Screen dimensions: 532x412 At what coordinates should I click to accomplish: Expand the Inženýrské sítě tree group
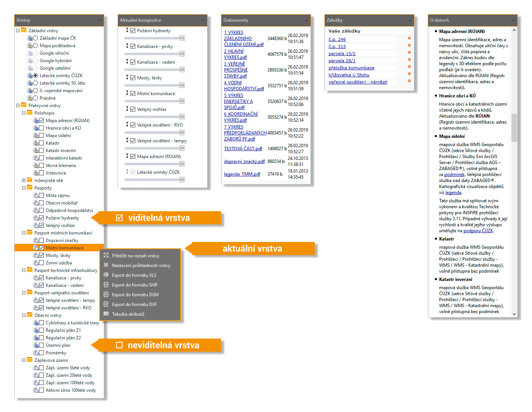pos(24,181)
